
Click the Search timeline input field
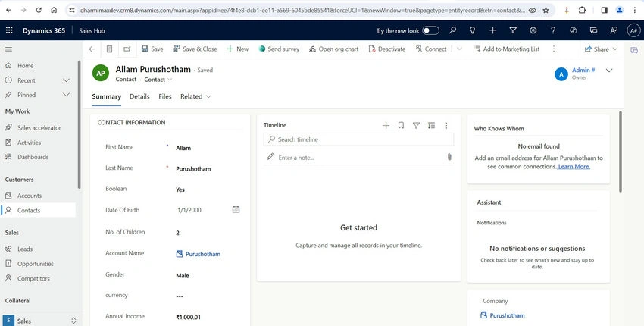click(358, 139)
